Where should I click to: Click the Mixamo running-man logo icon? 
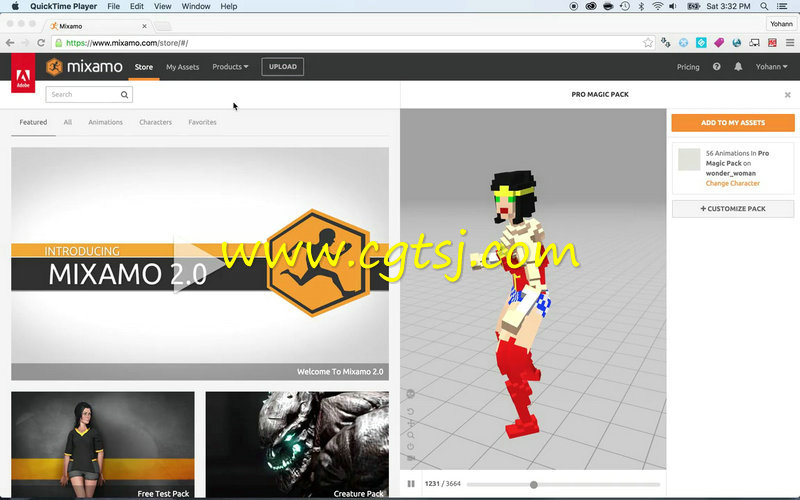54,67
